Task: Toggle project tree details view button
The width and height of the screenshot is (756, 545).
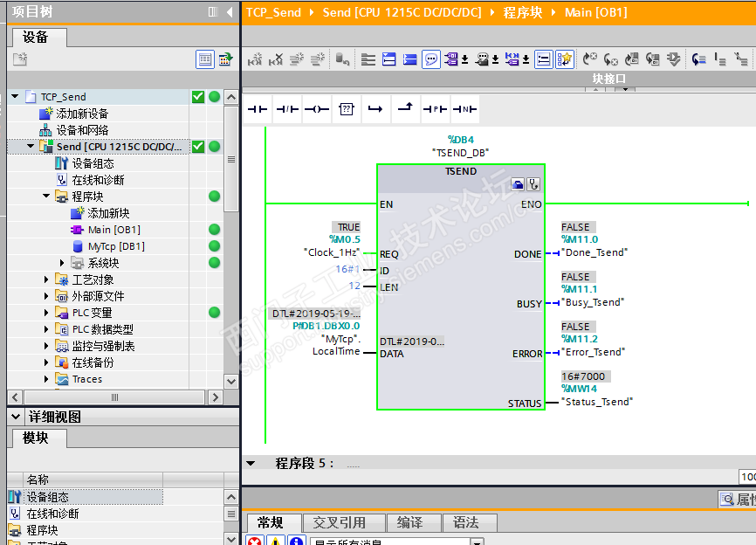Action: coord(205,59)
